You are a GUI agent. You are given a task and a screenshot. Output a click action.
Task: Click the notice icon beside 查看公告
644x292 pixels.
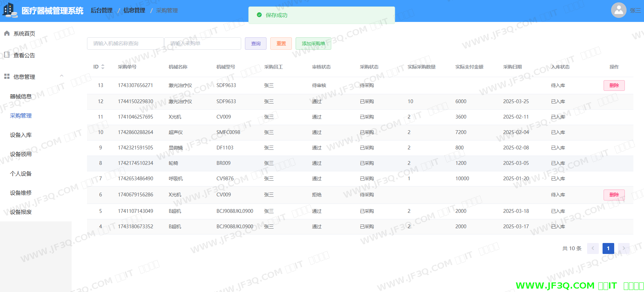[7, 55]
